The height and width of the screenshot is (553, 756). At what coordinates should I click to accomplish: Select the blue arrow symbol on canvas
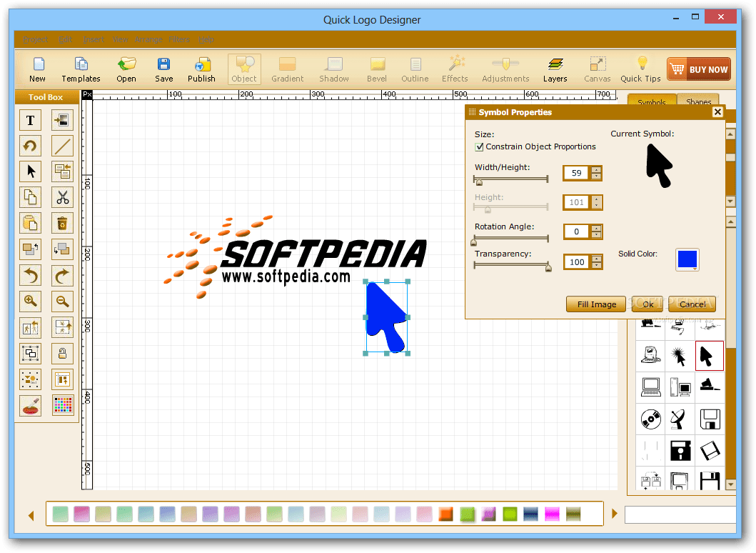point(385,317)
